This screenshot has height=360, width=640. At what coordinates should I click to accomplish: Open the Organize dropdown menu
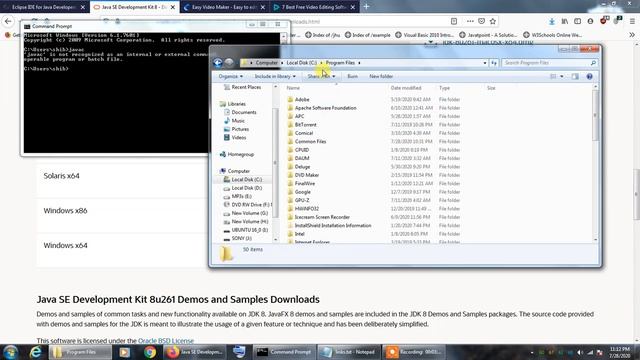tap(230, 76)
